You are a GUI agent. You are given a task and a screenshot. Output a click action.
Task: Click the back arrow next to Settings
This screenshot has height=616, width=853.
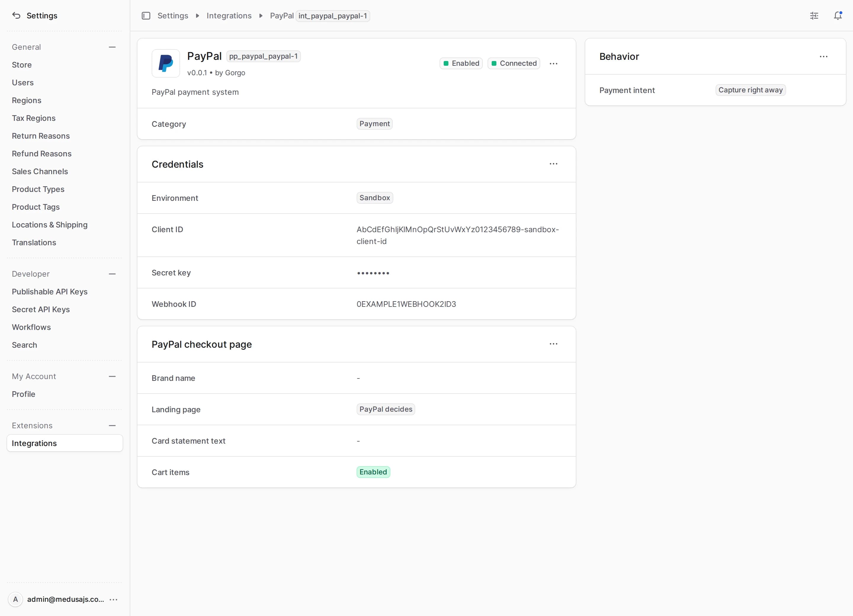[16, 15]
